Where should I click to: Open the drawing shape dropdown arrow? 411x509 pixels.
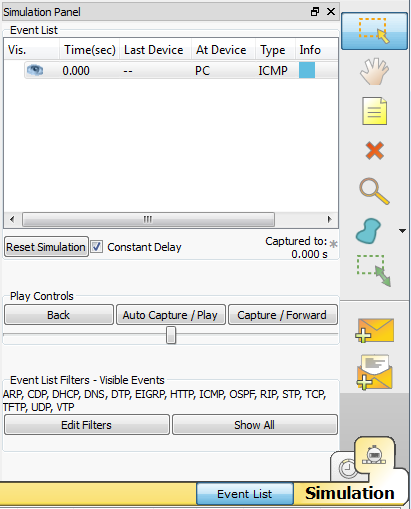[x=402, y=231]
